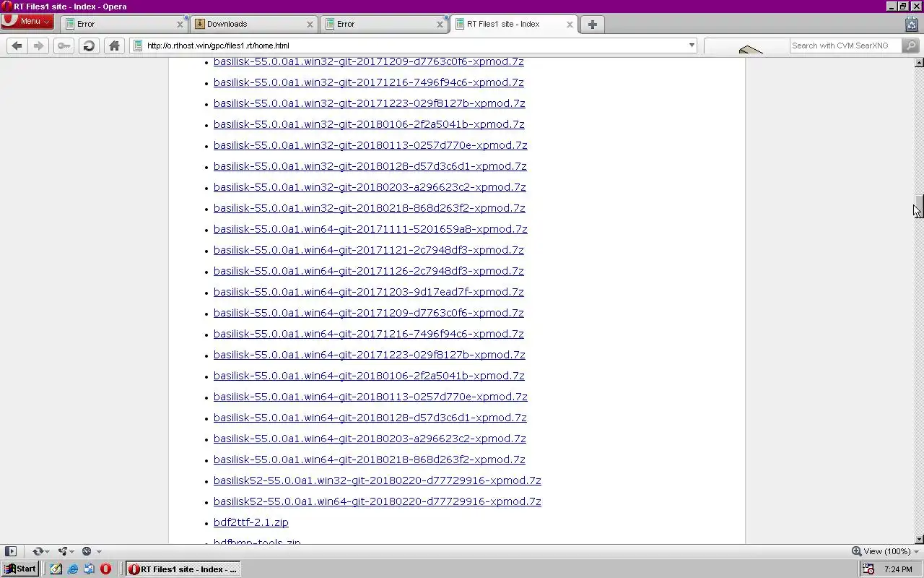Open win32-git-20171216-7496f94c6 basilisk link
Screen dimensions: 924x578
pyautogui.click(x=369, y=82)
